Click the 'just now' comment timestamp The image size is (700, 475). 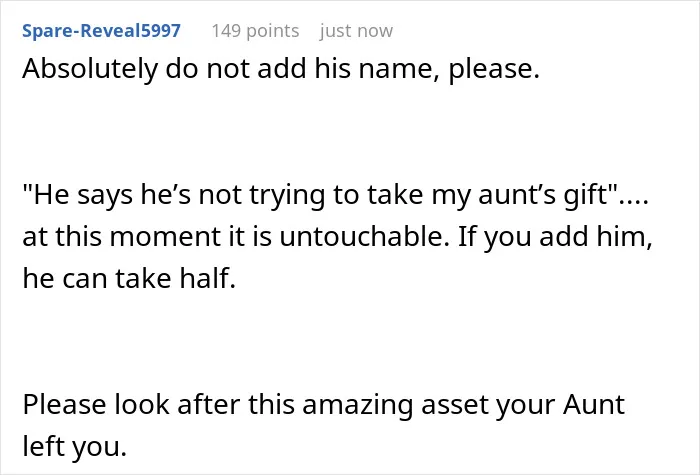point(356,31)
